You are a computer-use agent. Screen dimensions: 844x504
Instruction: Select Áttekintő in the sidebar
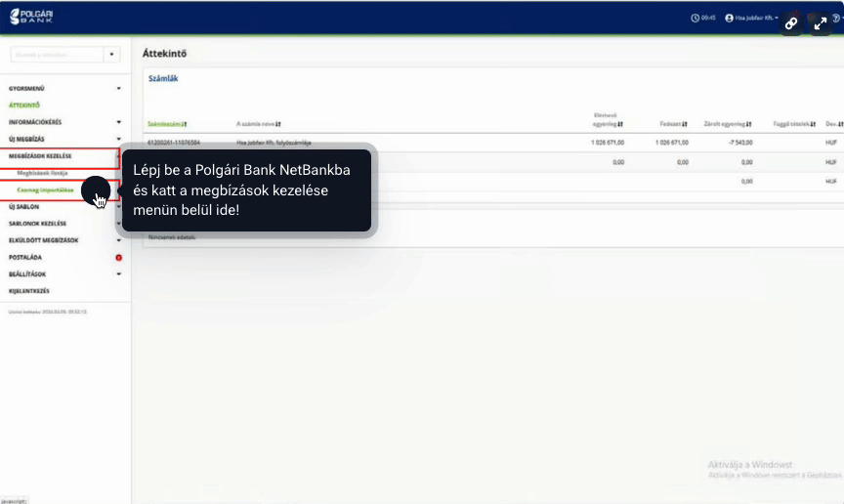click(24, 105)
